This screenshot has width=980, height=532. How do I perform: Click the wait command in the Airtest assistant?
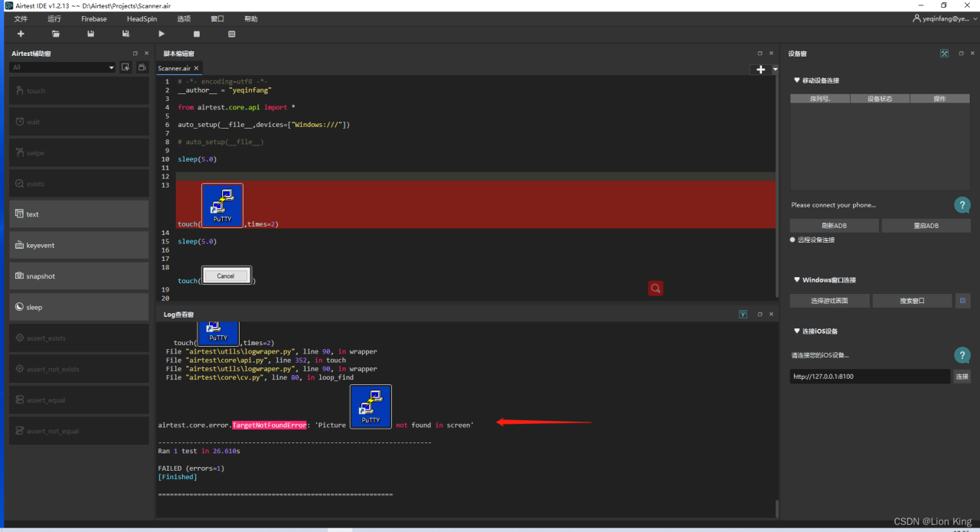pyautogui.click(x=79, y=122)
